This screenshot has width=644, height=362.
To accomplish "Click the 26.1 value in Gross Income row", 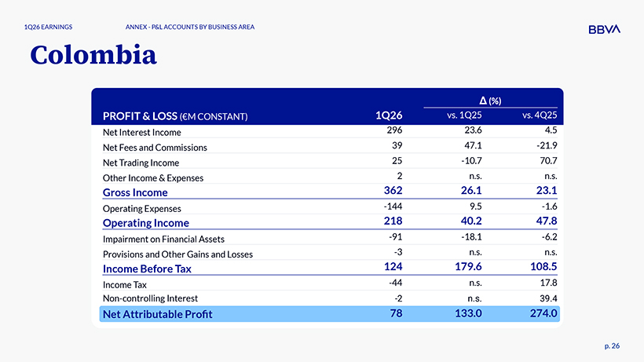I will click(x=471, y=191).
